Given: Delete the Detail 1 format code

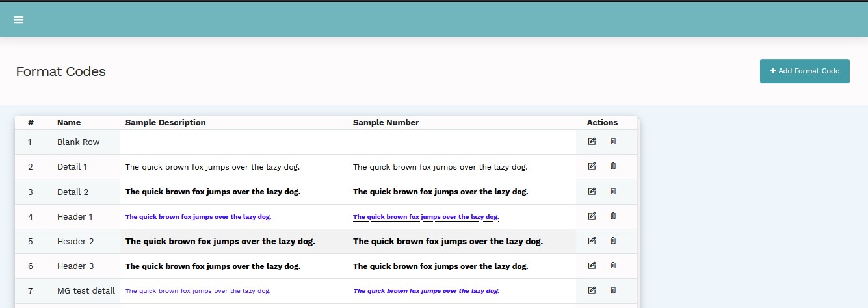Looking at the screenshot, I should (613, 166).
